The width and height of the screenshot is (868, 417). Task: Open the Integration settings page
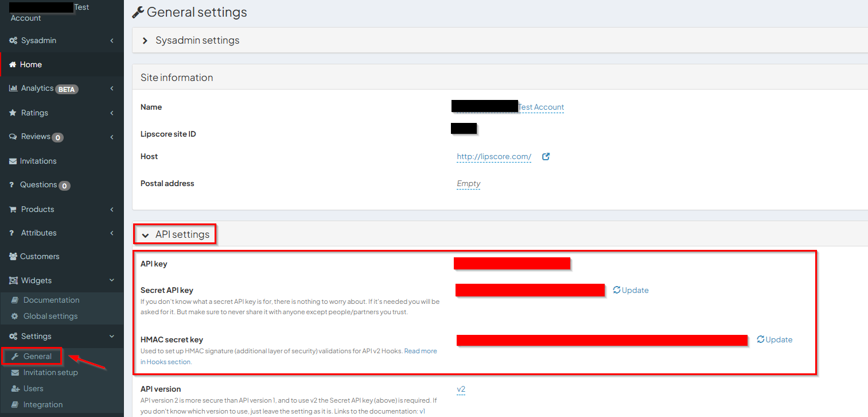click(x=43, y=404)
